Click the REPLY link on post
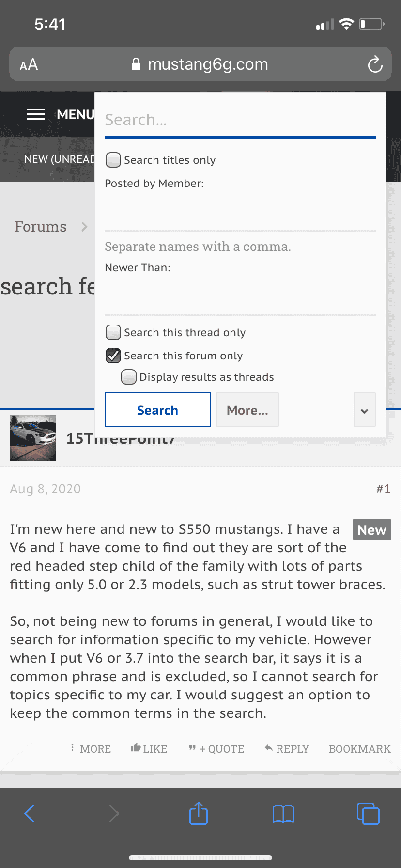Viewport: 401px width, 868px height. pyautogui.click(x=287, y=749)
